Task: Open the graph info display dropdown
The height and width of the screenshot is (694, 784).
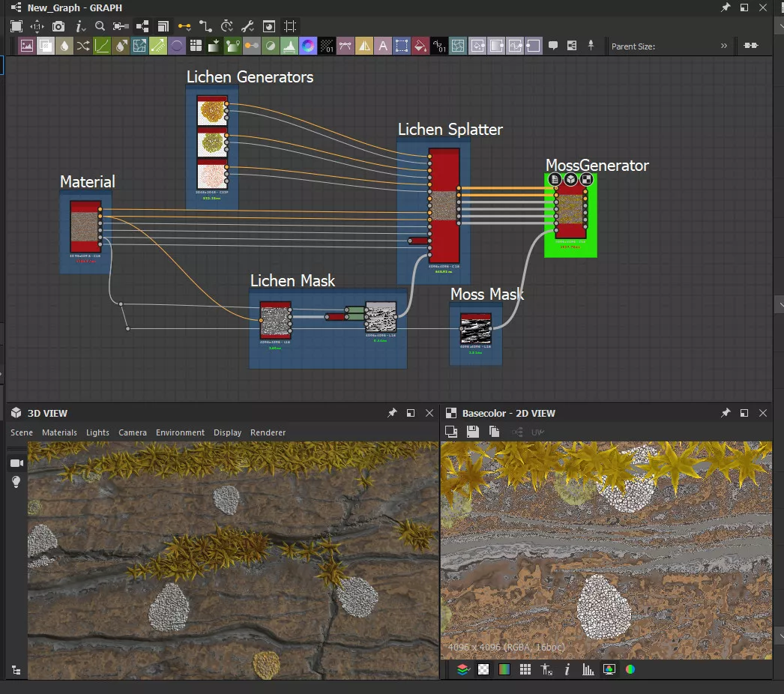Action: (79, 26)
